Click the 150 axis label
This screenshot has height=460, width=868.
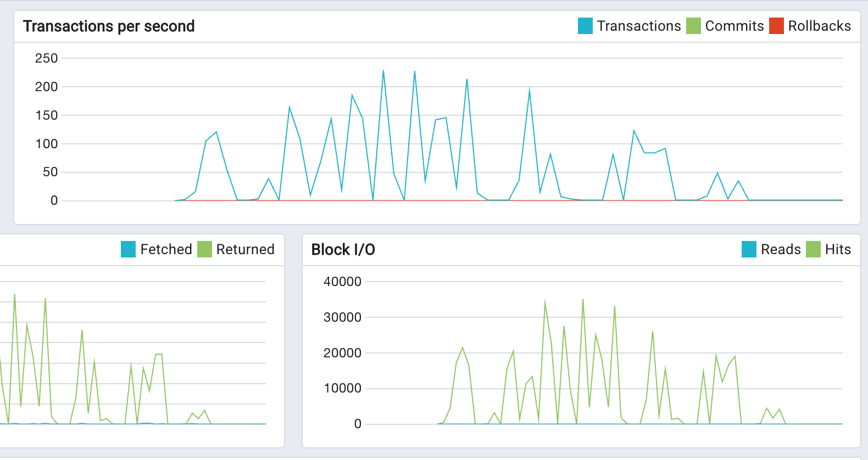(46, 115)
